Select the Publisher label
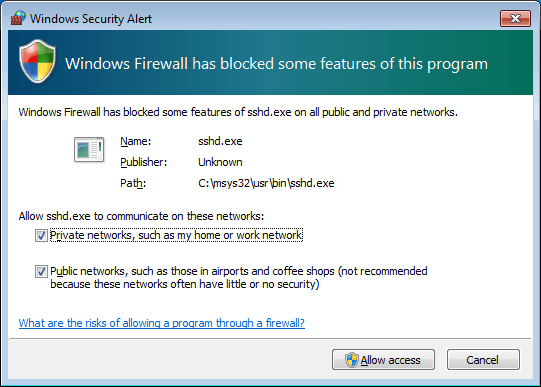541x387 pixels. click(x=144, y=162)
